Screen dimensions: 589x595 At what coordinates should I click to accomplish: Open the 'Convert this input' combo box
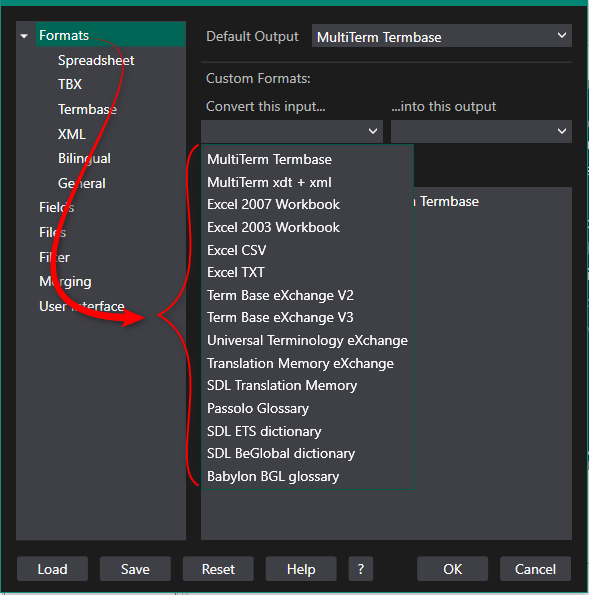pos(292,131)
